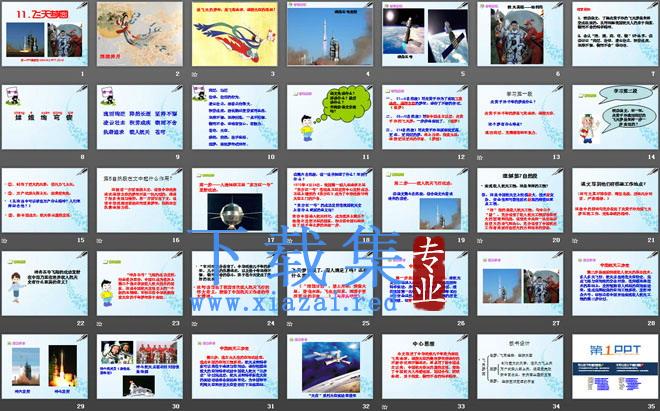Viewport: 660px width, 411px height.
Task: Select slide 34 blackboard design outline thumbnail
Action: click(520, 366)
